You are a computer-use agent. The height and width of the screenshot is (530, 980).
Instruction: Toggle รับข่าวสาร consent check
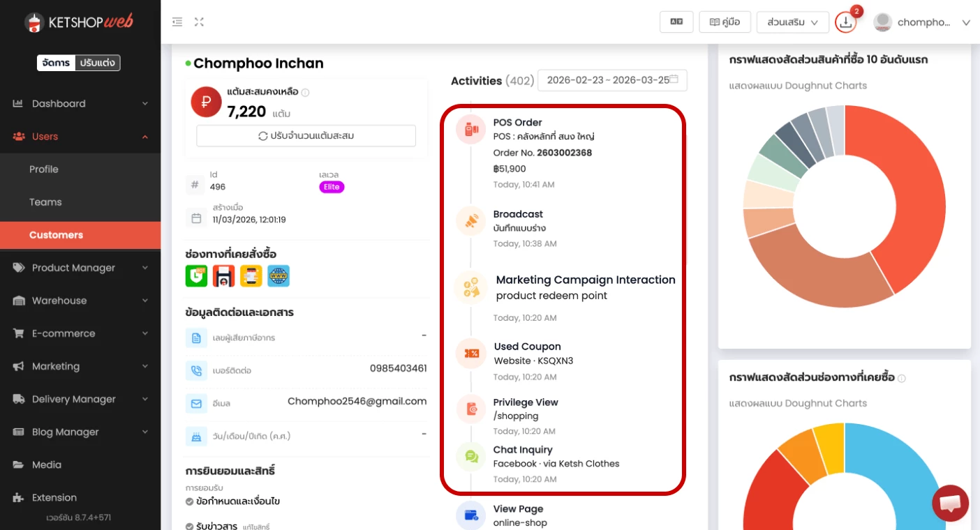[x=189, y=526]
